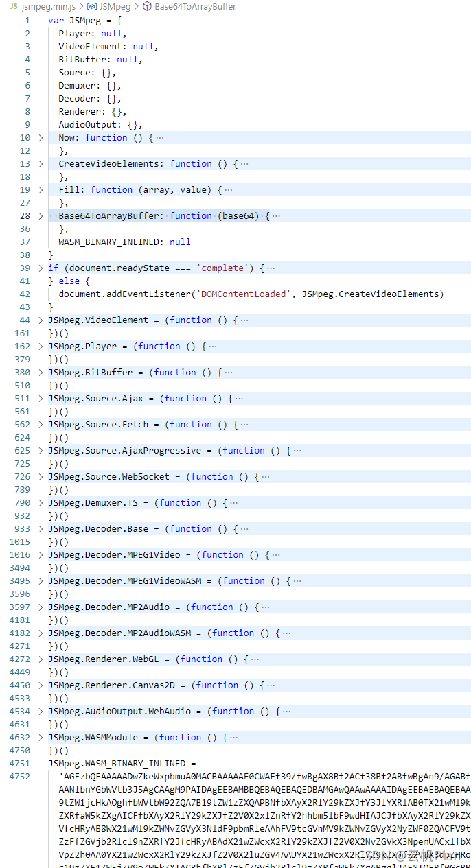Click the JSMpeg variable symbol icon
The height and width of the screenshot is (868, 471).
pyautogui.click(x=93, y=6)
